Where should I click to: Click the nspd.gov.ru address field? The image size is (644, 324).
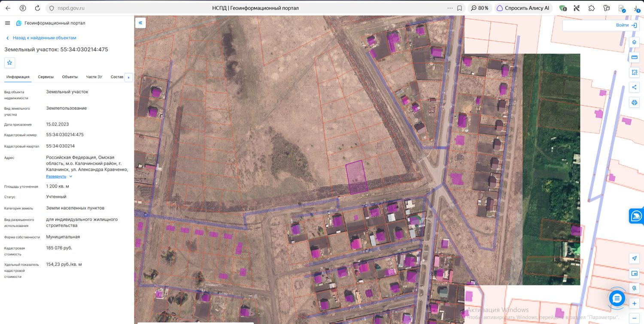coord(71,8)
